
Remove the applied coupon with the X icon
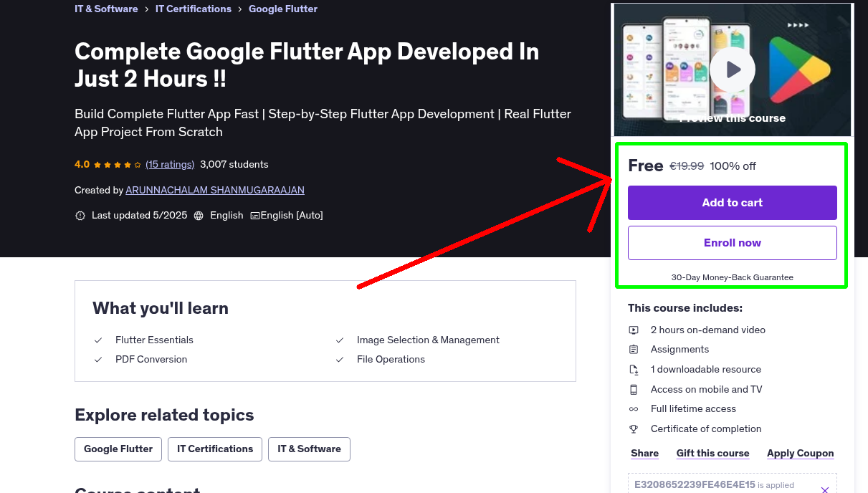[825, 490]
